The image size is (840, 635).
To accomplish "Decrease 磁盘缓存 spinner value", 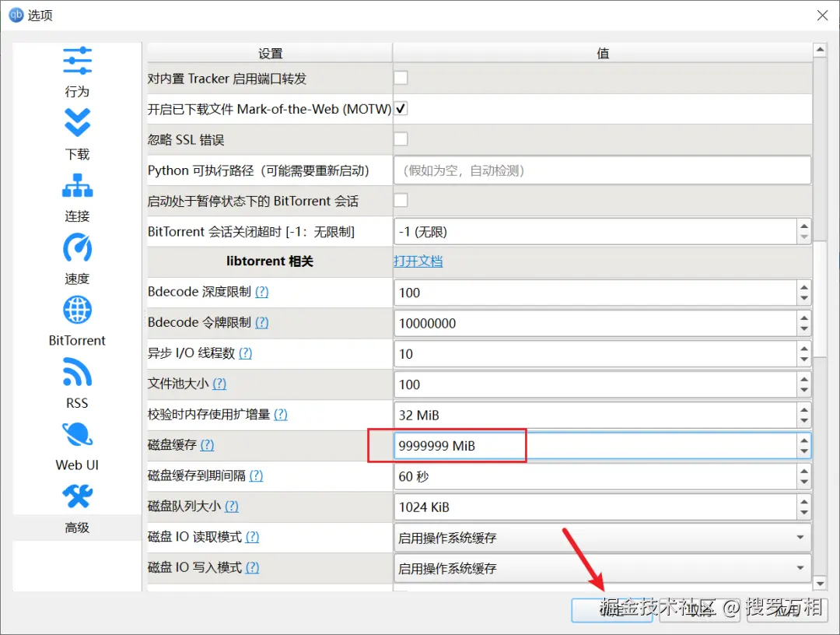I will click(x=804, y=451).
